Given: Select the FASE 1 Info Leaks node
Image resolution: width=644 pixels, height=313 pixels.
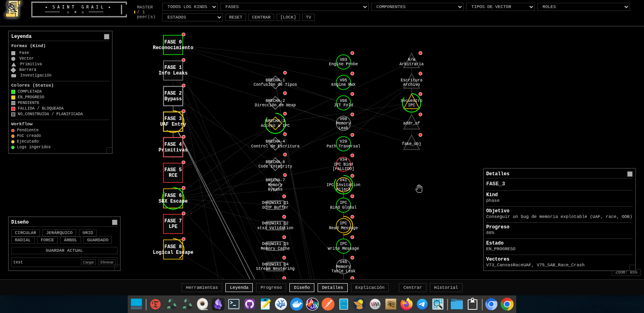Looking at the screenshot, I should tap(173, 70).
